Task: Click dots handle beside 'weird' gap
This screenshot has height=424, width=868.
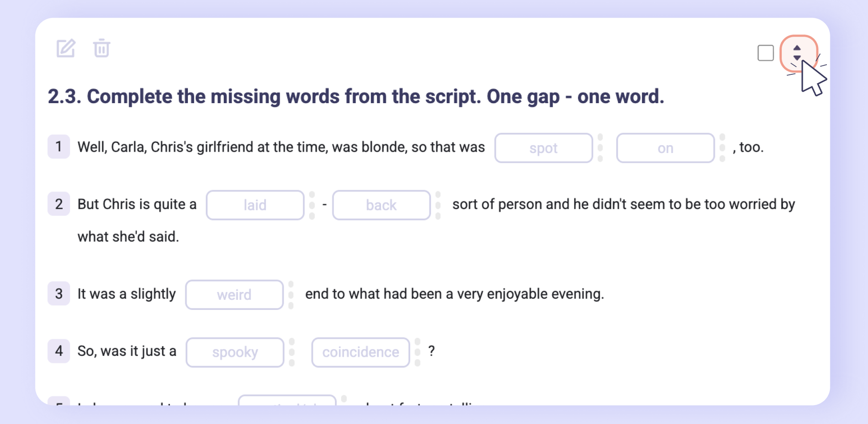Action: (x=291, y=294)
